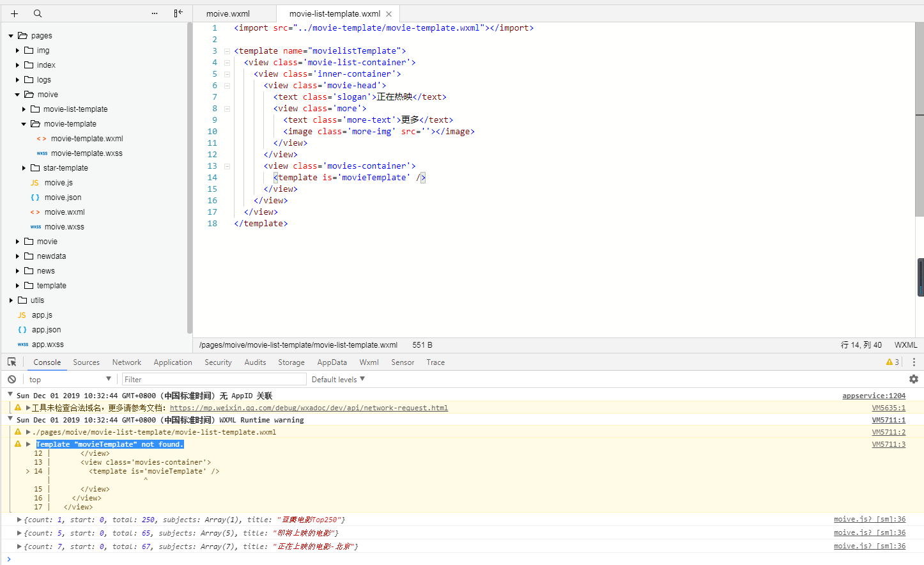Click the three-dot more options in file panel
Image resolution: width=924 pixels, height=565 pixels.
tap(155, 13)
